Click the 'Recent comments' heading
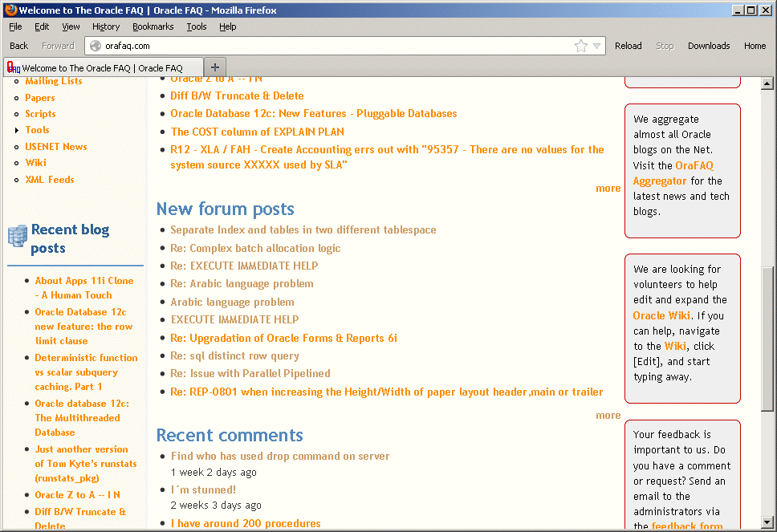Viewport: 777px width, 532px height. [x=230, y=435]
